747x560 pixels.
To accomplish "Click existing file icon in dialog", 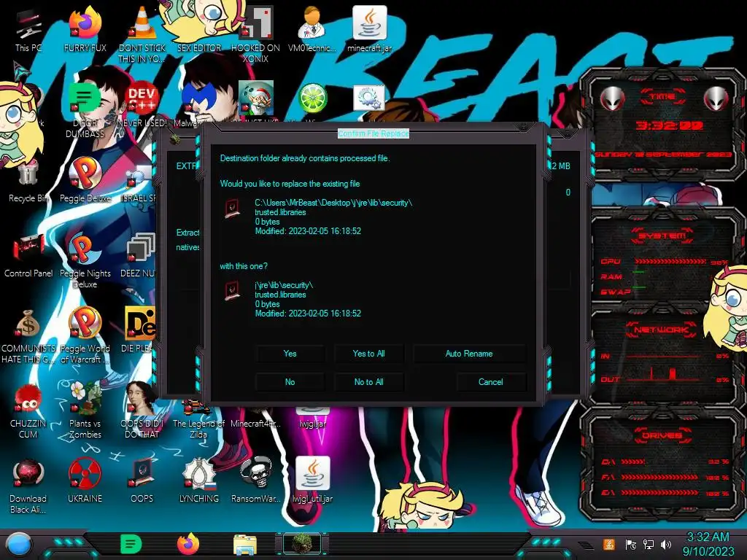I will click(x=233, y=208).
